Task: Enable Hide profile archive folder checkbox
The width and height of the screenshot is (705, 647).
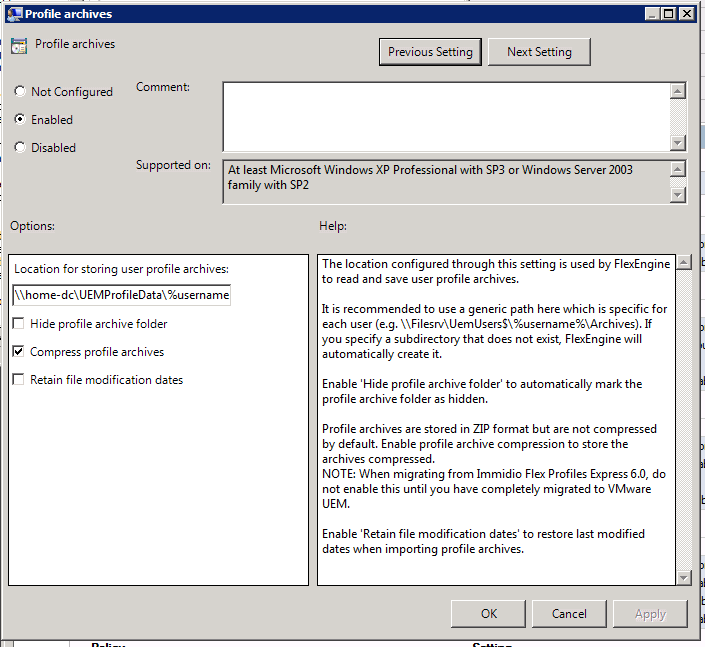Action: pyautogui.click(x=19, y=324)
